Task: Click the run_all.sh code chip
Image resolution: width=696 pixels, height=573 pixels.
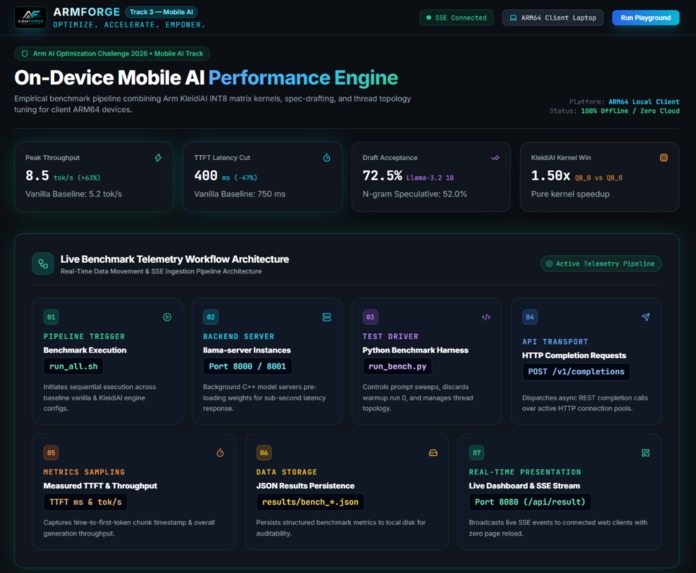Action: (x=73, y=367)
